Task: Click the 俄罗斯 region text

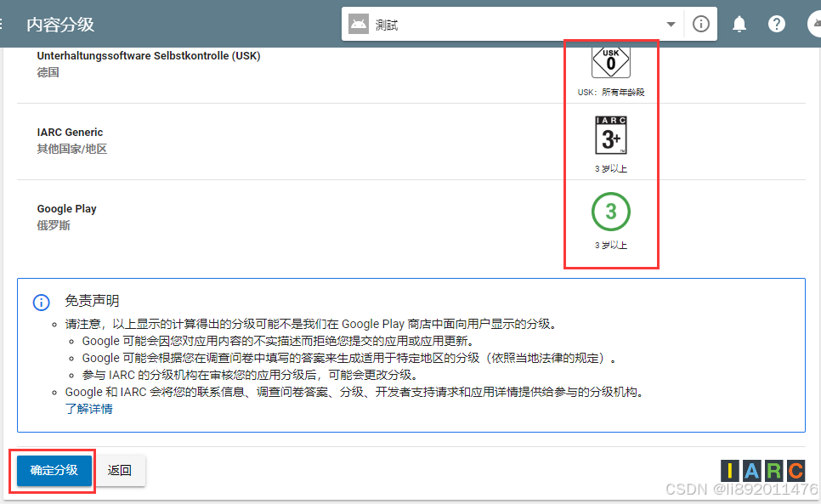Action: 54,225
